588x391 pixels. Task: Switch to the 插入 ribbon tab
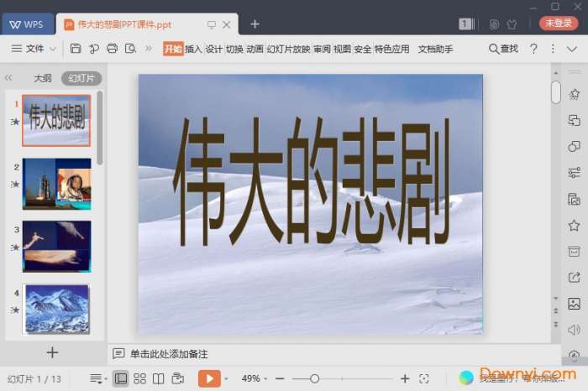tap(193, 49)
